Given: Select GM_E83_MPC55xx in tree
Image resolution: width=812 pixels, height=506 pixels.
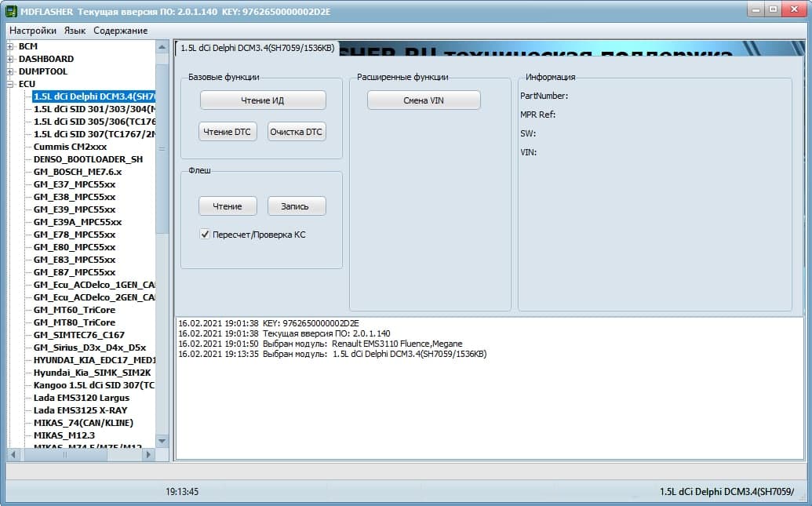Looking at the screenshot, I should [x=75, y=260].
